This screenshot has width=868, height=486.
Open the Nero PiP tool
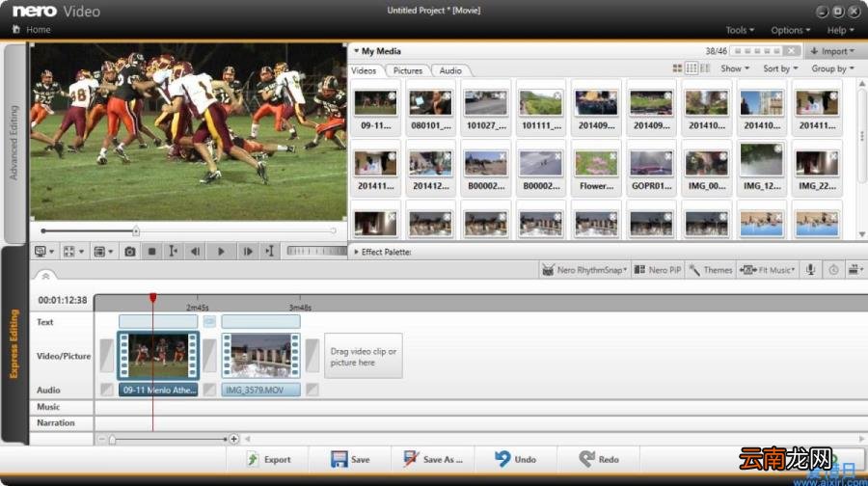[658, 270]
